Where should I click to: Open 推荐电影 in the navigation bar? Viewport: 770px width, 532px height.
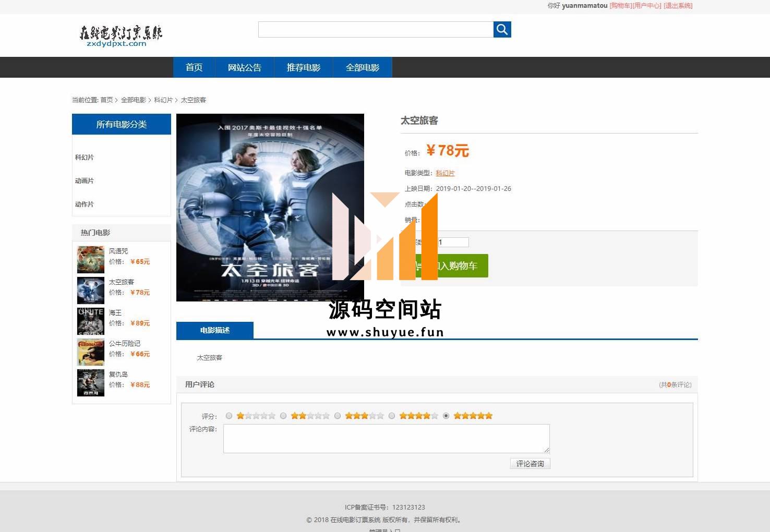point(304,67)
